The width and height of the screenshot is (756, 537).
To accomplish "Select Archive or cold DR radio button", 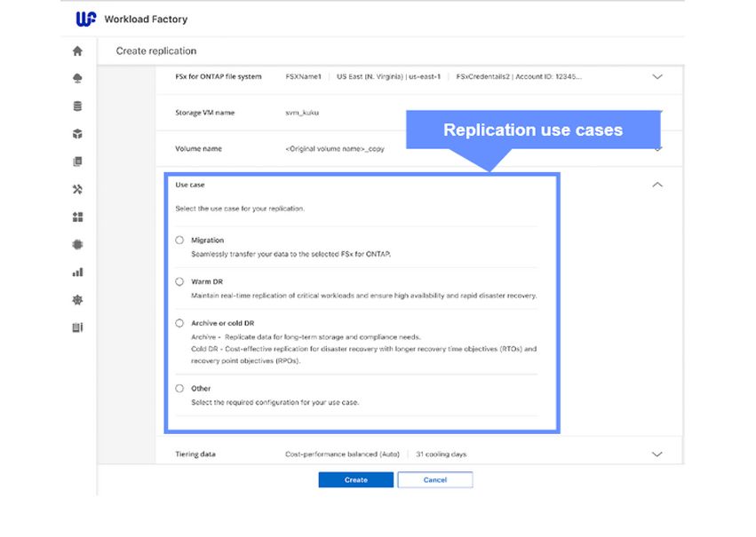I will click(179, 323).
